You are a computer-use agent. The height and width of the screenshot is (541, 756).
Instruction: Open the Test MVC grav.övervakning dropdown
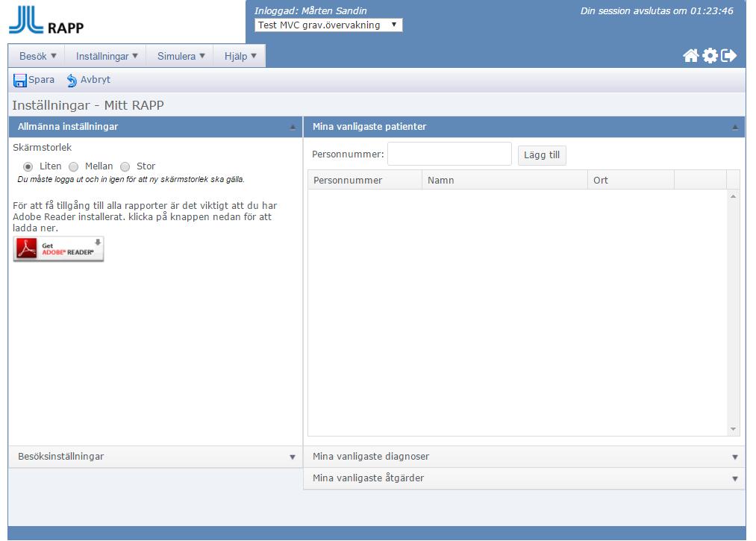click(x=328, y=25)
